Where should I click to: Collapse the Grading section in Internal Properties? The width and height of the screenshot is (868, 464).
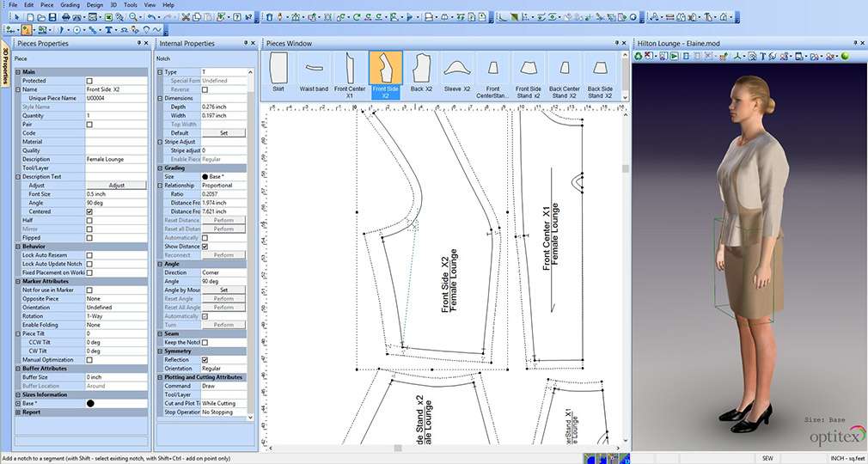click(160, 168)
